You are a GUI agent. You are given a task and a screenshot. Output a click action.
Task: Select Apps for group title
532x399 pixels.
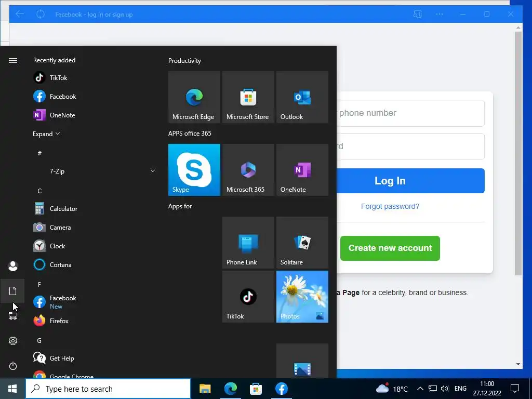coord(180,206)
